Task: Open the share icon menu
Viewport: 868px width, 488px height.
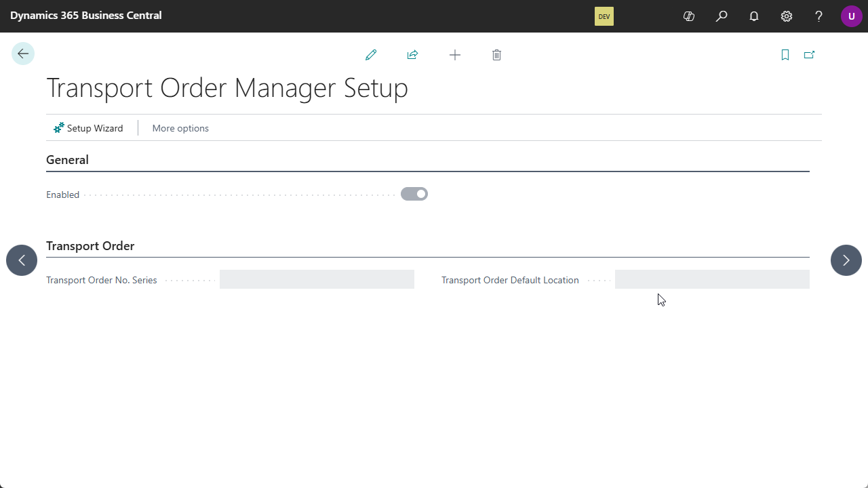Action: (x=412, y=55)
